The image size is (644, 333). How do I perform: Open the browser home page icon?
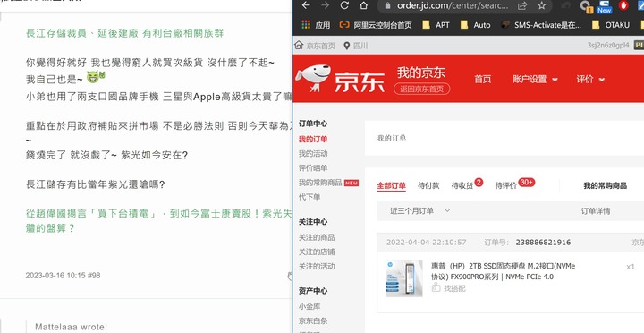click(x=363, y=5)
